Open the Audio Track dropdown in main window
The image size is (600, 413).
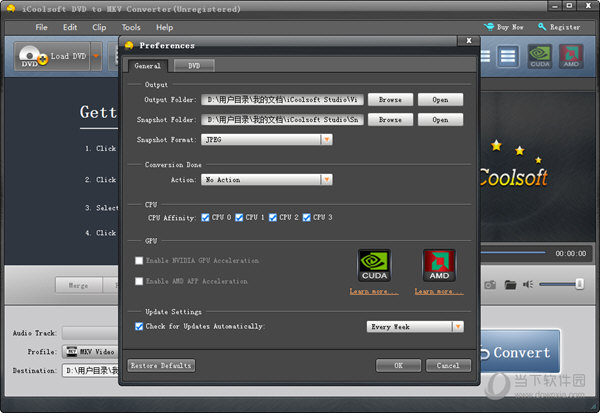tap(91, 333)
